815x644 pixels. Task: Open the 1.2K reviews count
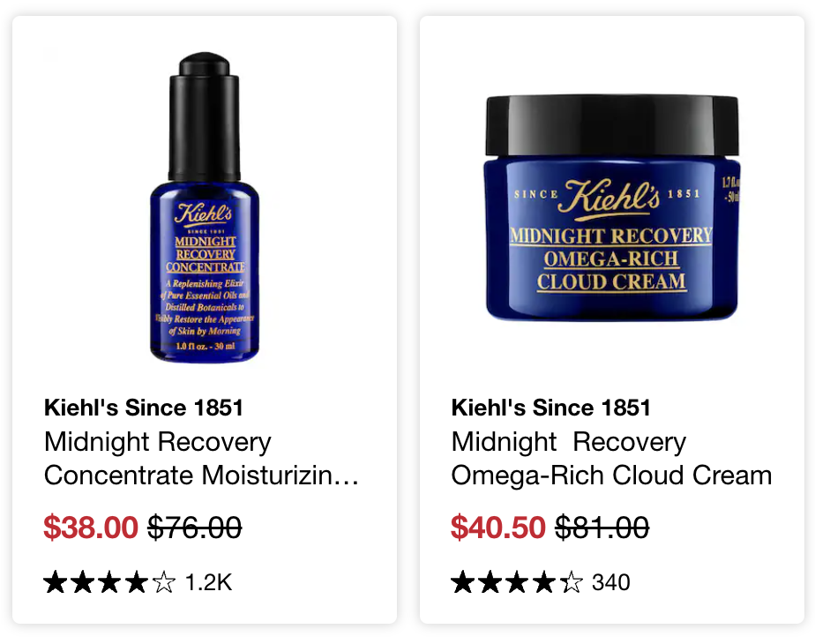point(208,582)
